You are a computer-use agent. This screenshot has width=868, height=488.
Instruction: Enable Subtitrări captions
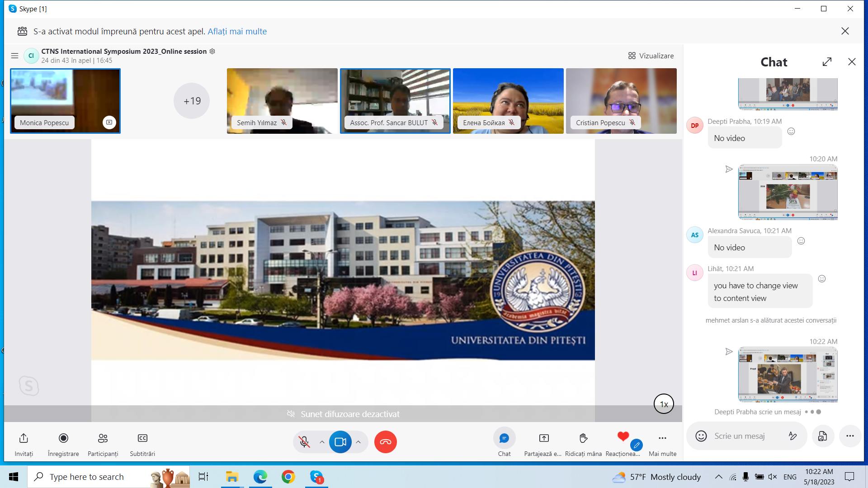point(142,438)
